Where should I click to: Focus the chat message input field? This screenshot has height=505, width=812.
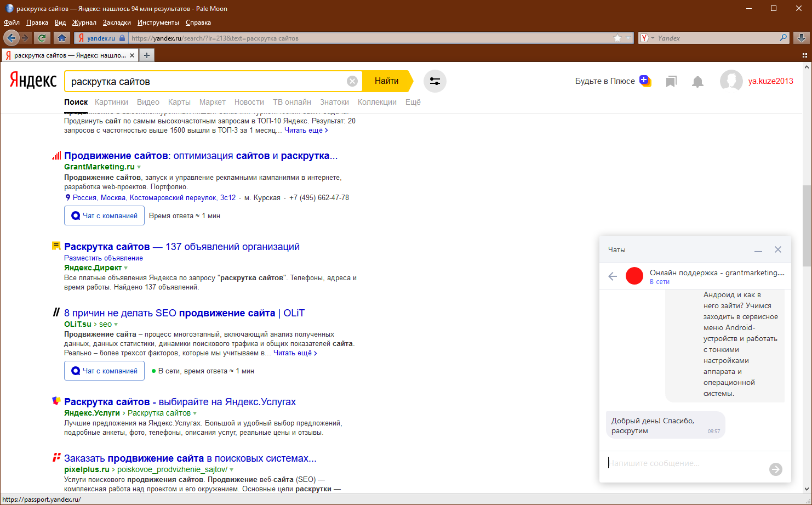(685, 463)
